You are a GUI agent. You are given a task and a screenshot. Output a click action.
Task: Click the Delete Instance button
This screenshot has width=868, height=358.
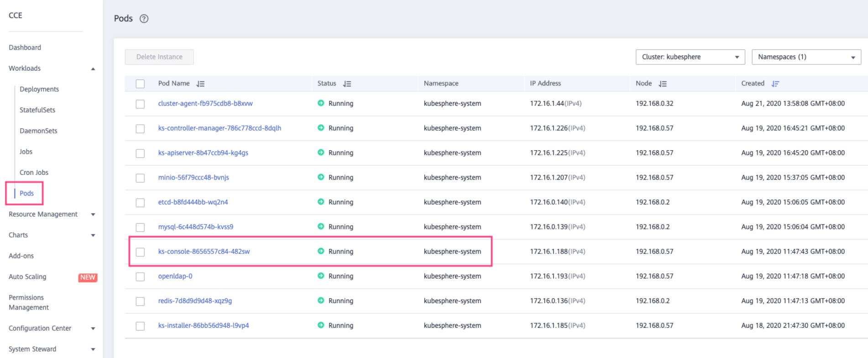159,57
